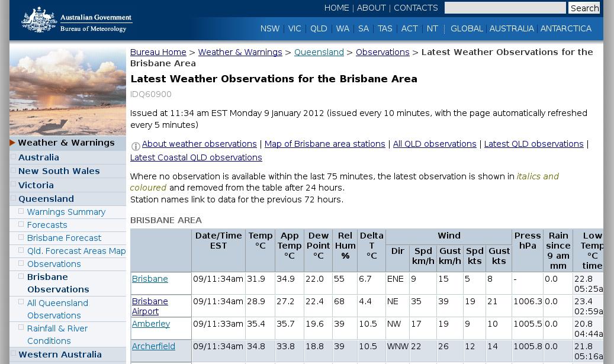Screen dimensions: 614x364
Task: Open Qld. Forecast Areas Map link
Action: coord(76,251)
